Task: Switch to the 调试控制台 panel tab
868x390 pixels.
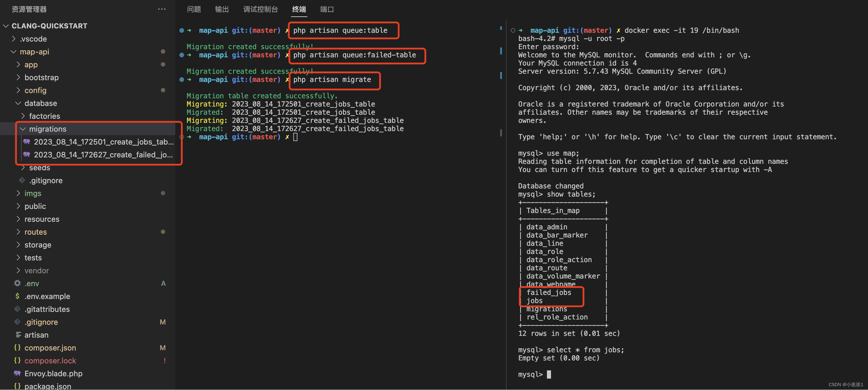Action: 260,9
